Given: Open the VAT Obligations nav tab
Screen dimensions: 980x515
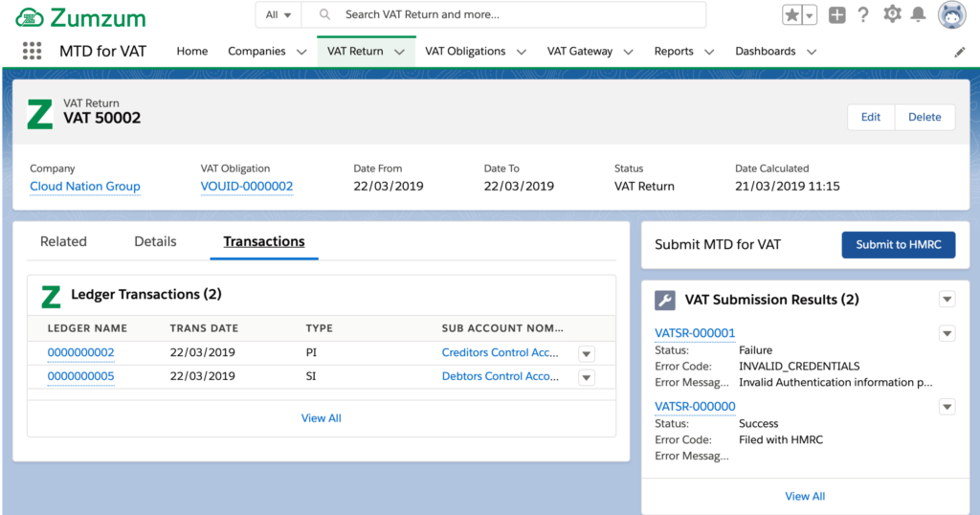Looking at the screenshot, I should pos(465,52).
